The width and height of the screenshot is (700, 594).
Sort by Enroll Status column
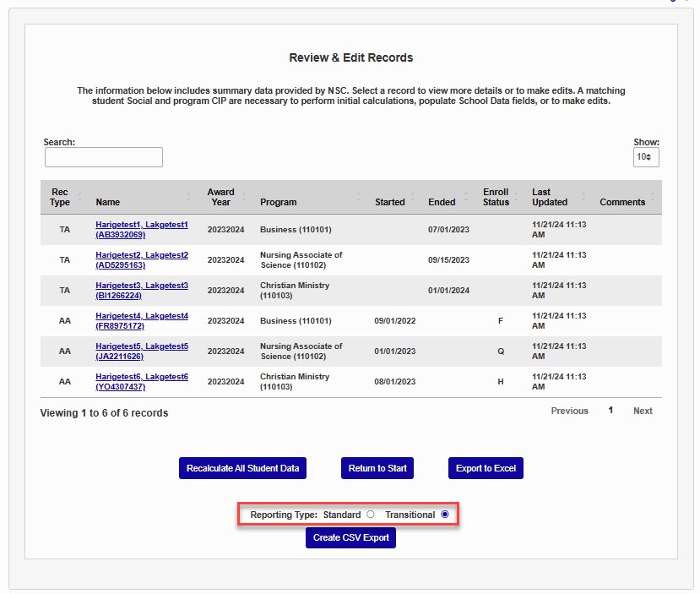coord(497,197)
